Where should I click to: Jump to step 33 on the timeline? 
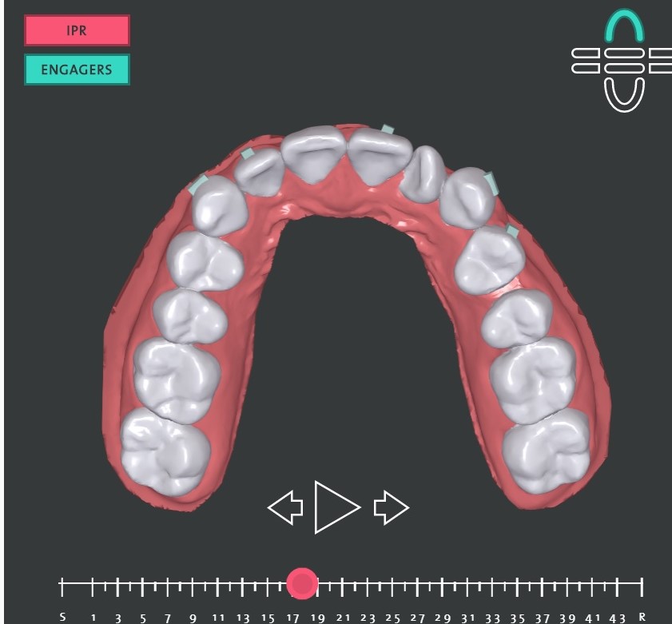[492, 618]
